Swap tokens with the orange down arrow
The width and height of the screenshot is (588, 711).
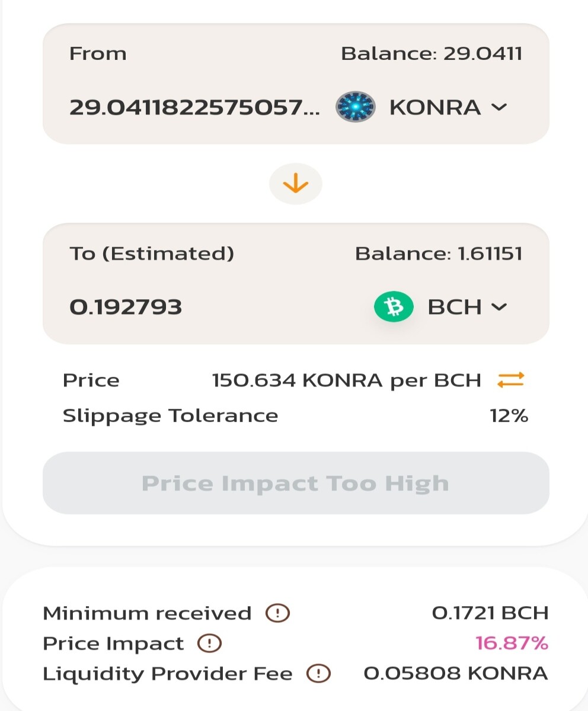(x=296, y=184)
